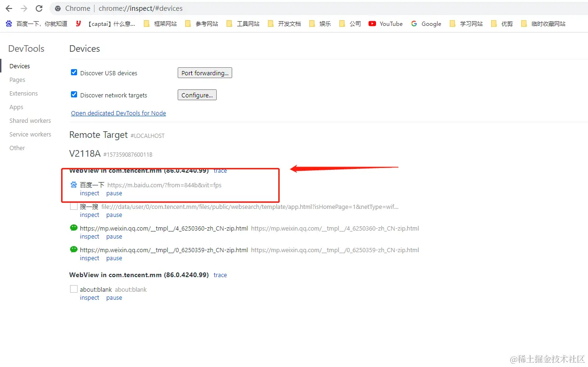
Task: Click the address bar showing chrome://inspect/#devices
Action: point(318,8)
